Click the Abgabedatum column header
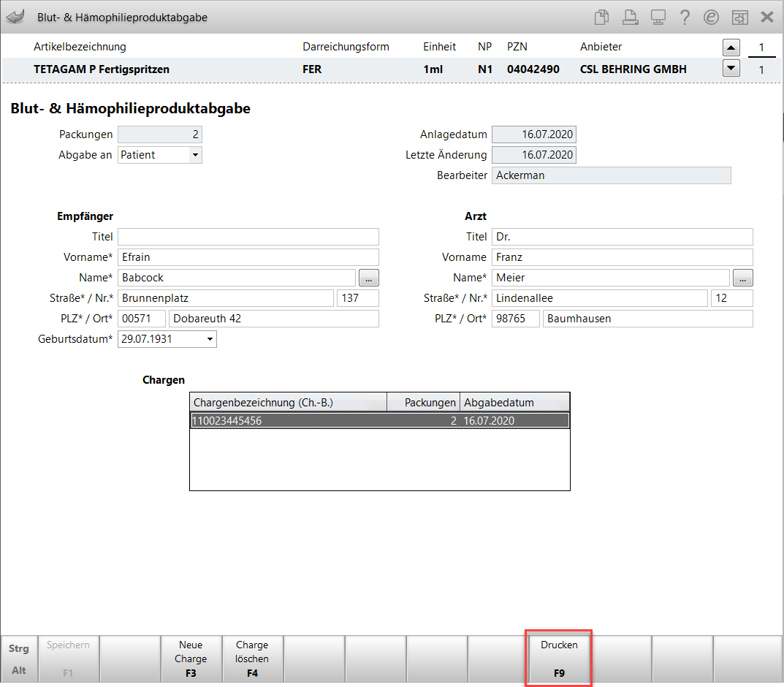Viewport: 784px width, 687px height. click(x=514, y=403)
